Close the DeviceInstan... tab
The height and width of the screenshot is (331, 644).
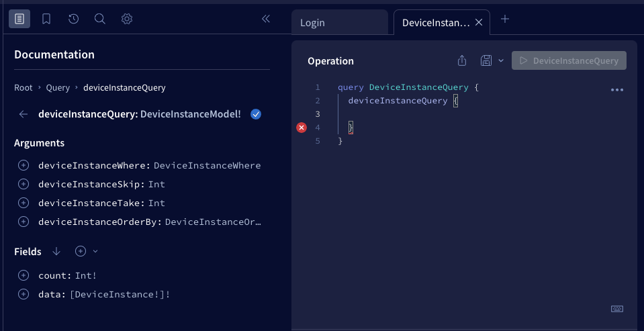point(479,22)
